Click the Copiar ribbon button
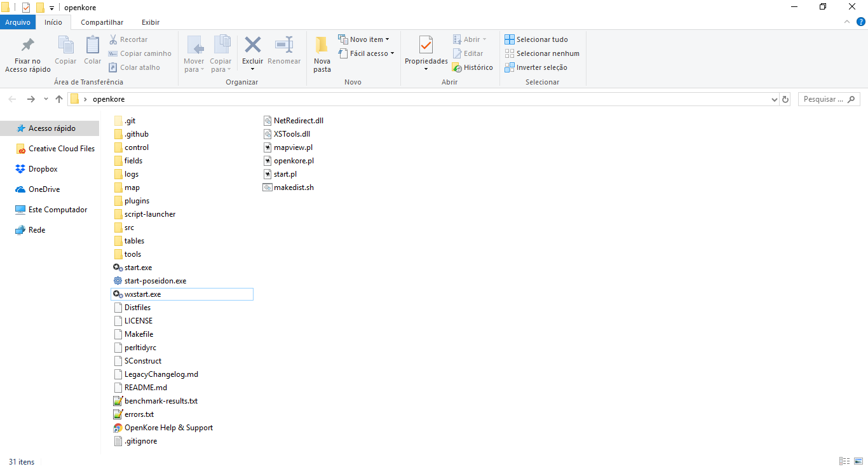This screenshot has height=469, width=868. click(65, 51)
